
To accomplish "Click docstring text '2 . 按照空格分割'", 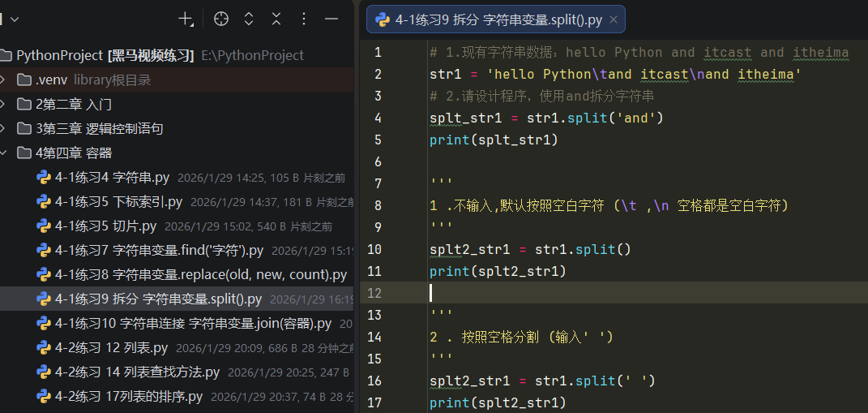I will click(x=485, y=337).
